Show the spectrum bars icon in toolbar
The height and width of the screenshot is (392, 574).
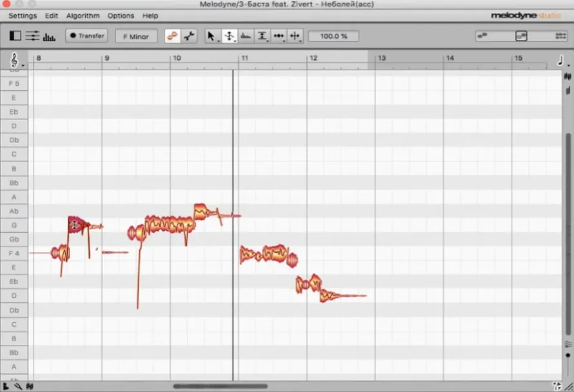[49, 36]
